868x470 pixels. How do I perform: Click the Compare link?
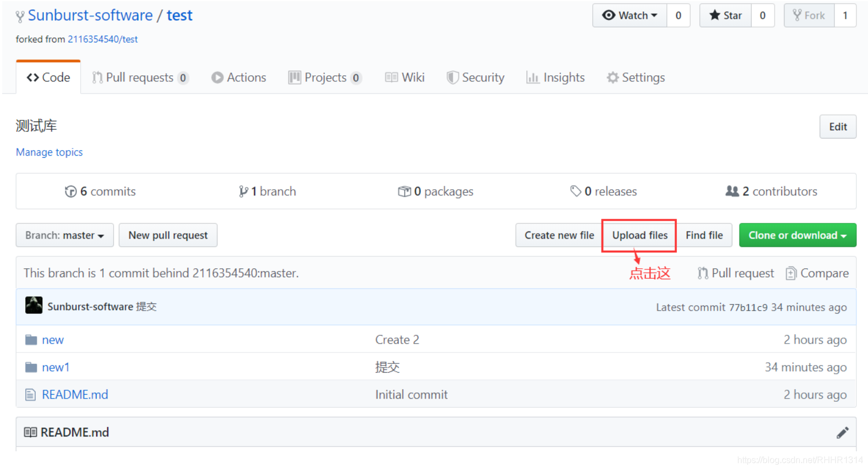coord(817,273)
